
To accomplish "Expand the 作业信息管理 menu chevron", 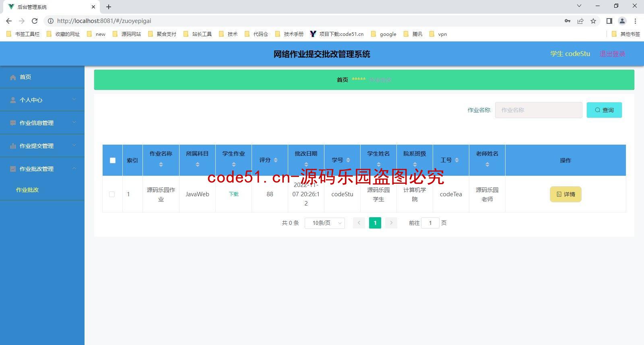I will click(74, 122).
